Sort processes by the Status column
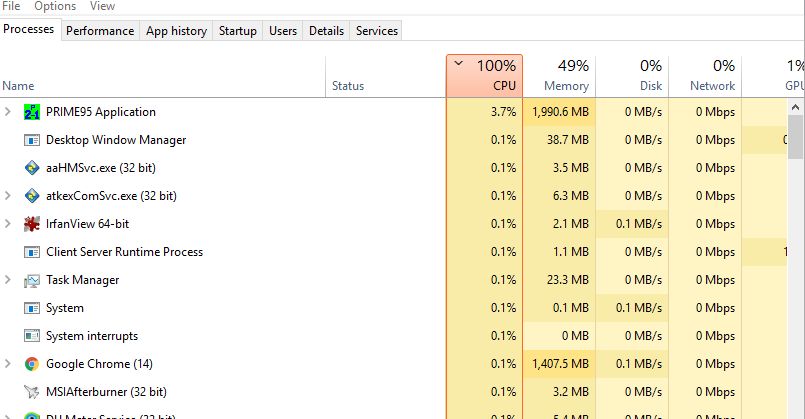This screenshot has height=419, width=805. [386, 76]
